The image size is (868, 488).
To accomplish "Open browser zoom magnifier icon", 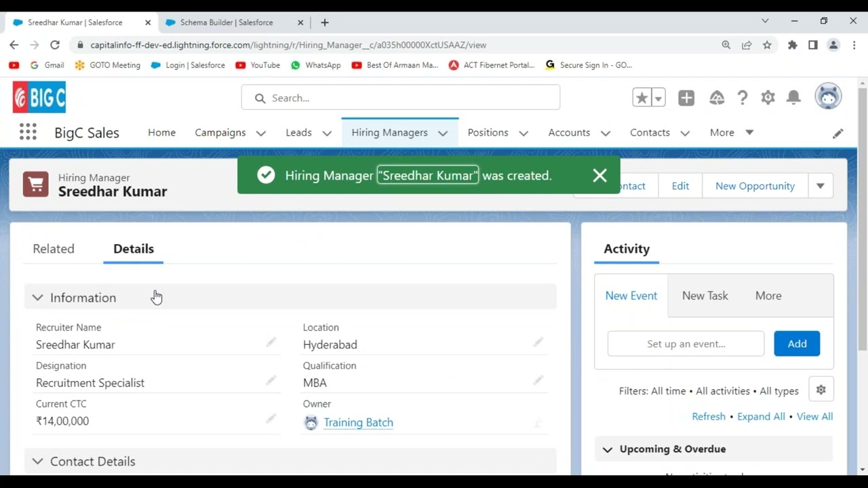I will point(726,45).
